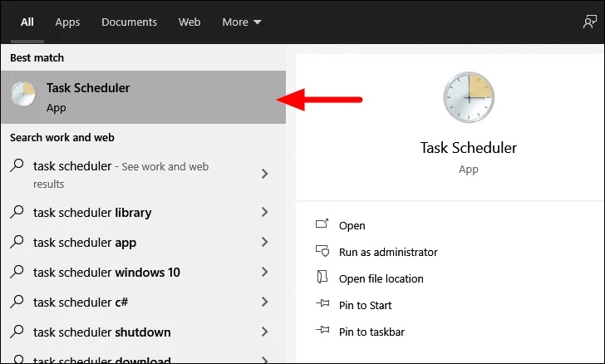Choose Open file location
The height and width of the screenshot is (364, 605).
tap(381, 278)
